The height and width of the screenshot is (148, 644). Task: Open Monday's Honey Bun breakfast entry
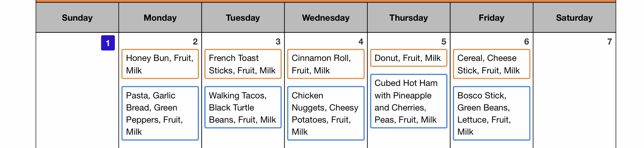(160, 64)
